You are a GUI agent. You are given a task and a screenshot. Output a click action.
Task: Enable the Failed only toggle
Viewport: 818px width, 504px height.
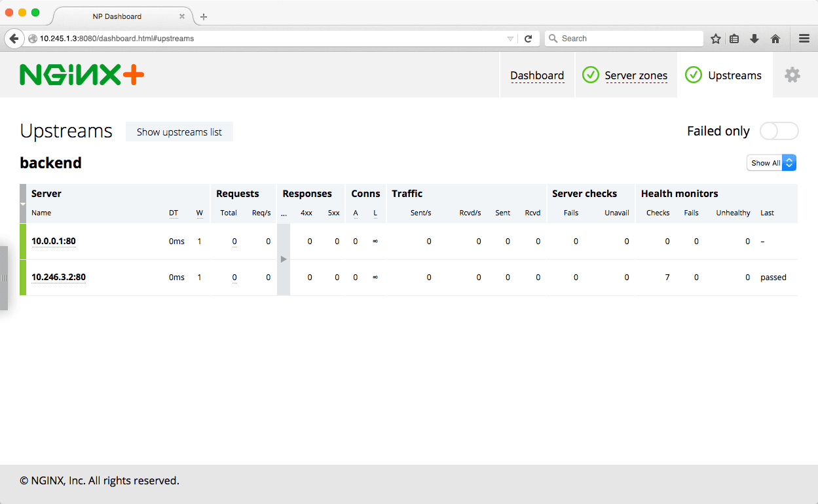(779, 131)
